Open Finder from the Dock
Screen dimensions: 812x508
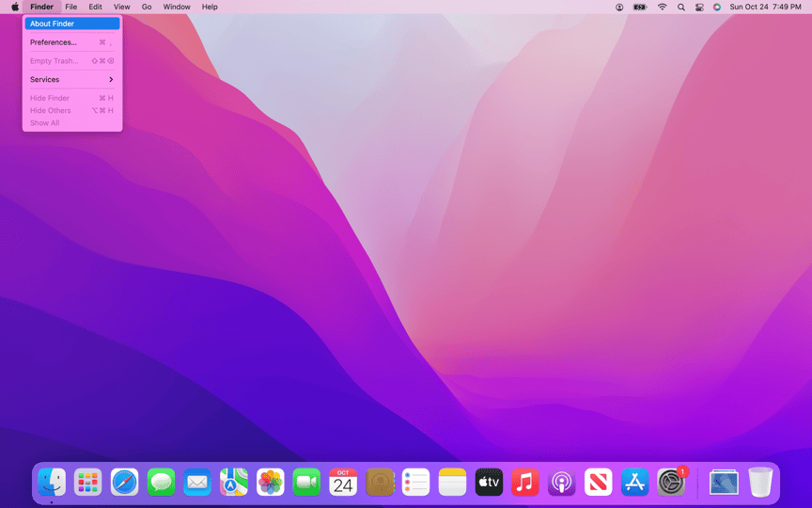(x=52, y=482)
